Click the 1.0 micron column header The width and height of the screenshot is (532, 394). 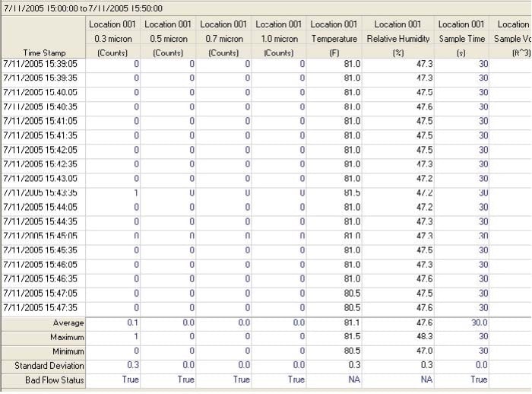click(279, 38)
